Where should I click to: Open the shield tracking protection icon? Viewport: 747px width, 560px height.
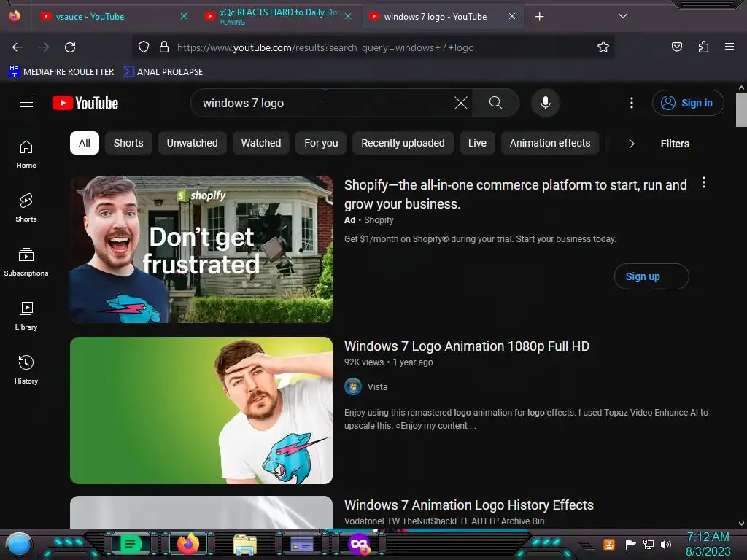(144, 47)
